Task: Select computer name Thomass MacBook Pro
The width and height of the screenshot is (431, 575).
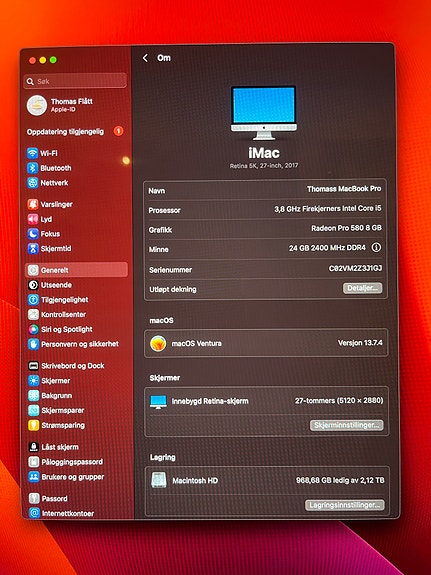Action: coord(344,189)
